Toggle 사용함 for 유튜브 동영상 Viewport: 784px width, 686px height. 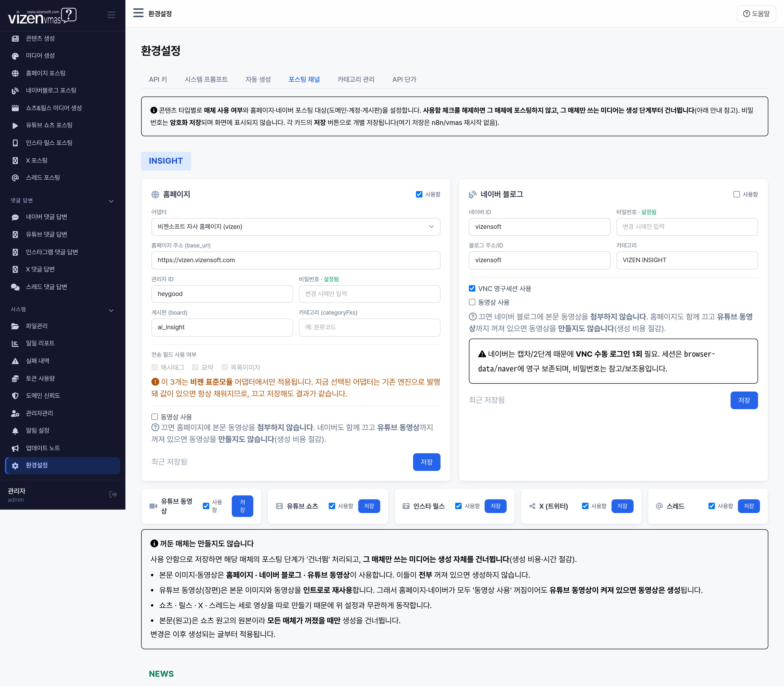tap(206, 506)
